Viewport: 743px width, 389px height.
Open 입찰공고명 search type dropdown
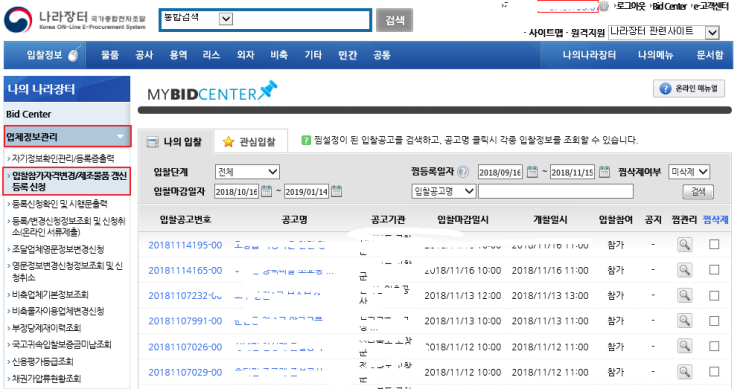click(x=443, y=191)
